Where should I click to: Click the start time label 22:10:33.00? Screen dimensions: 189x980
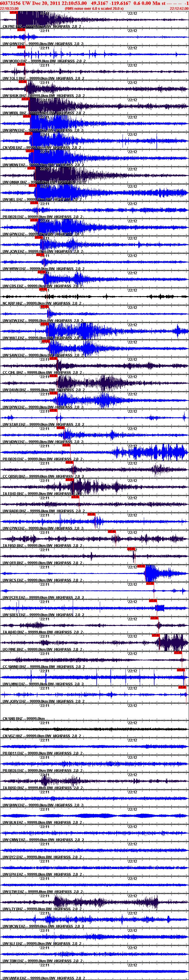(9, 8)
